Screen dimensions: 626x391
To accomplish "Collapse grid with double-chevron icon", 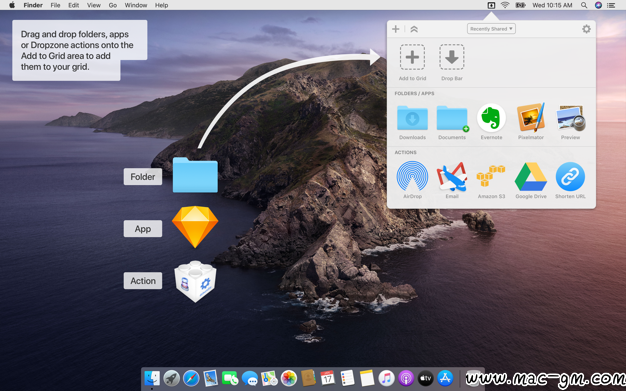I will (414, 29).
